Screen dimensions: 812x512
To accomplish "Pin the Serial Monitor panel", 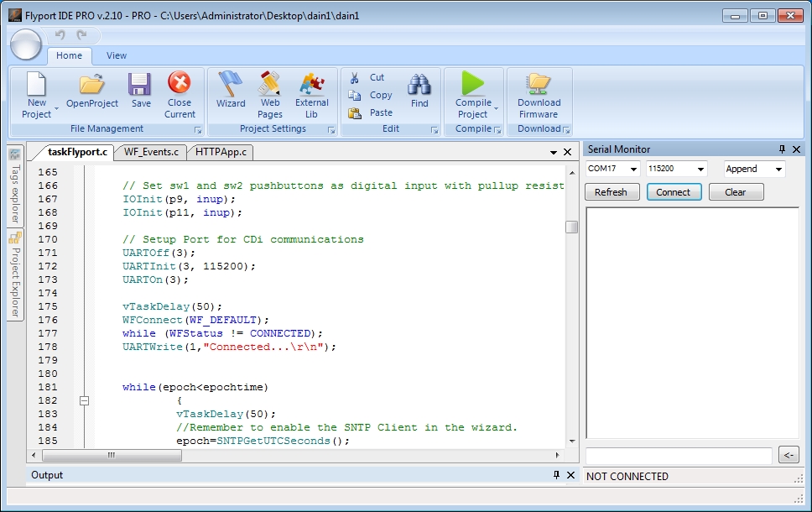I will (x=782, y=149).
